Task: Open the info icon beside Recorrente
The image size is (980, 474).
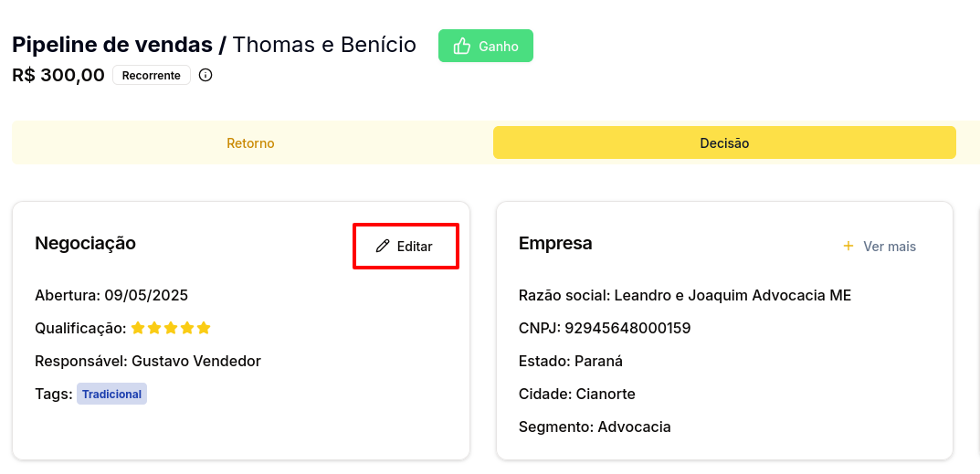Action: pos(205,75)
